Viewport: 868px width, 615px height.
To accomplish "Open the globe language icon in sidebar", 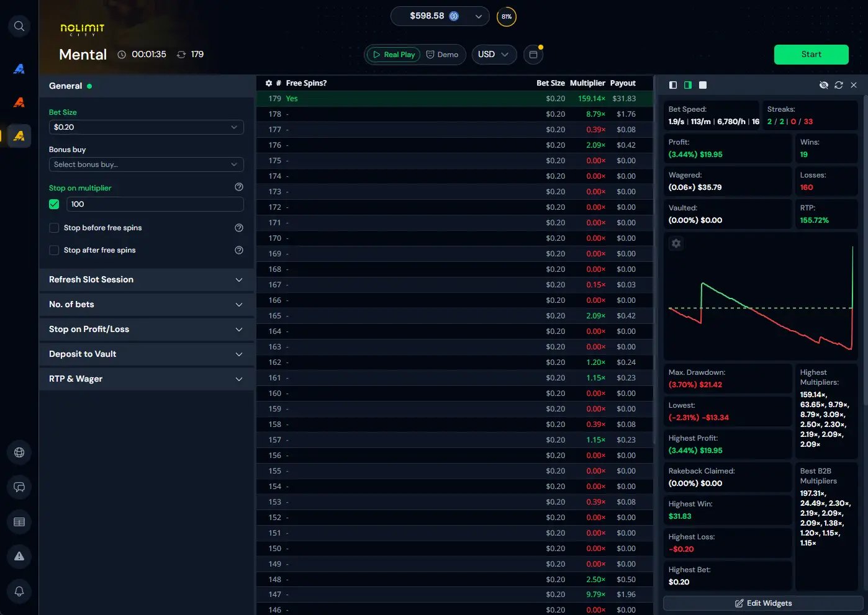I will [19, 452].
